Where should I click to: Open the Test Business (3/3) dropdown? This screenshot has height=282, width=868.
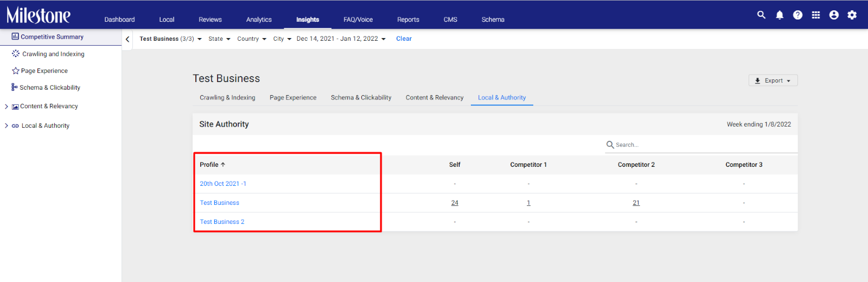tap(170, 39)
